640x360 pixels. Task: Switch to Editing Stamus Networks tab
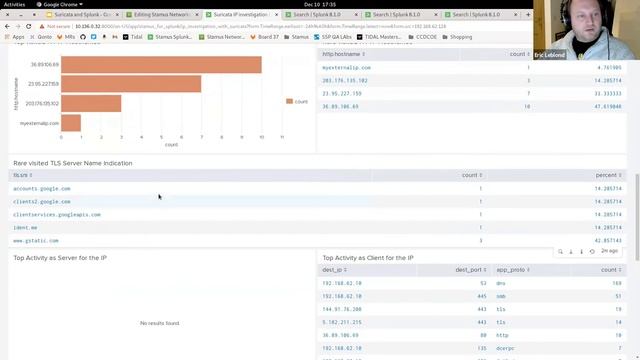tap(162, 14)
